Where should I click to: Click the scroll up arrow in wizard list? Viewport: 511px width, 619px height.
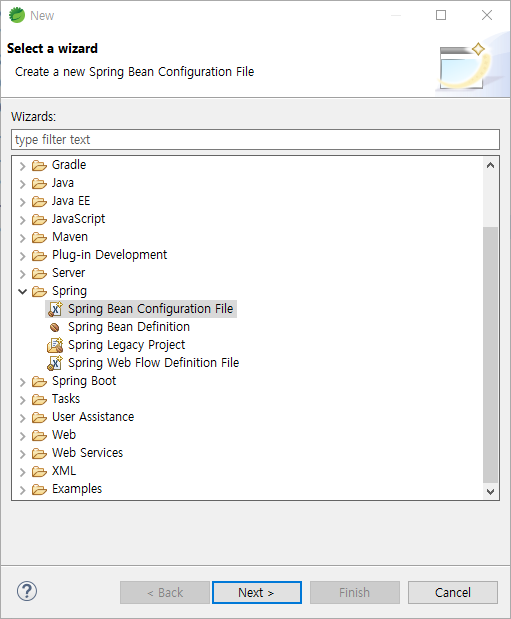coord(490,165)
